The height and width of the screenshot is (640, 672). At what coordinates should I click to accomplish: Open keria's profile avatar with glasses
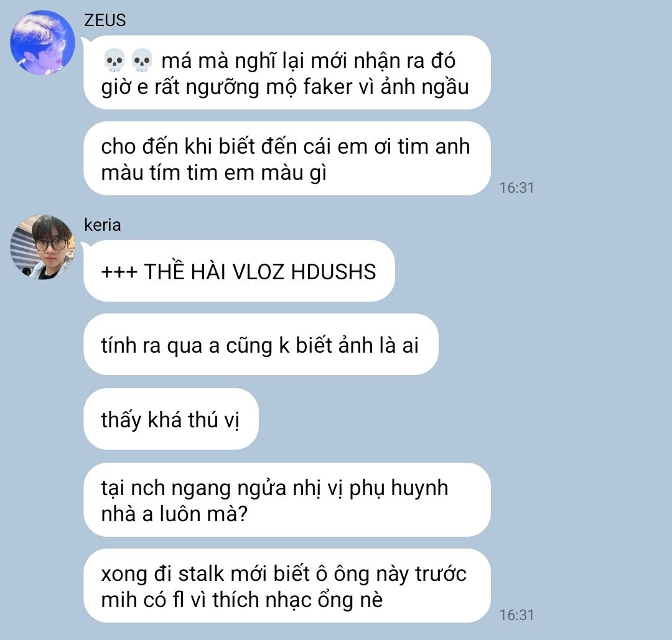42,247
